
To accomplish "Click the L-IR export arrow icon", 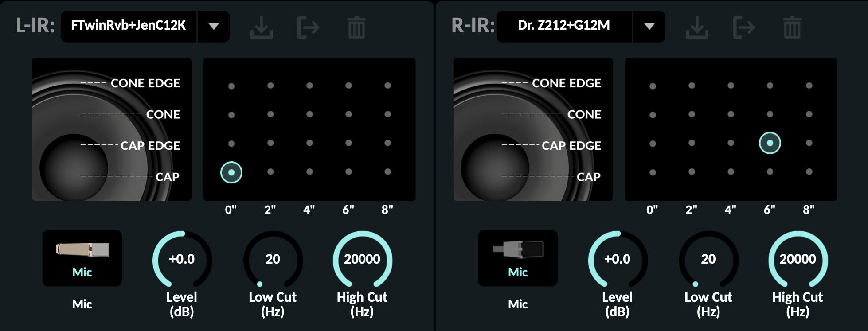I will pos(308,27).
